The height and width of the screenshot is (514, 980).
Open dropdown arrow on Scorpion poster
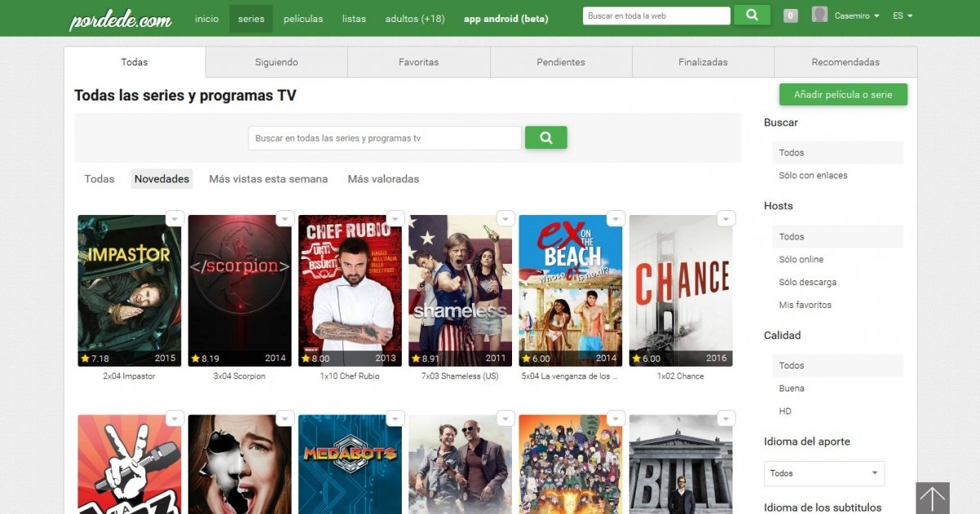click(x=285, y=218)
